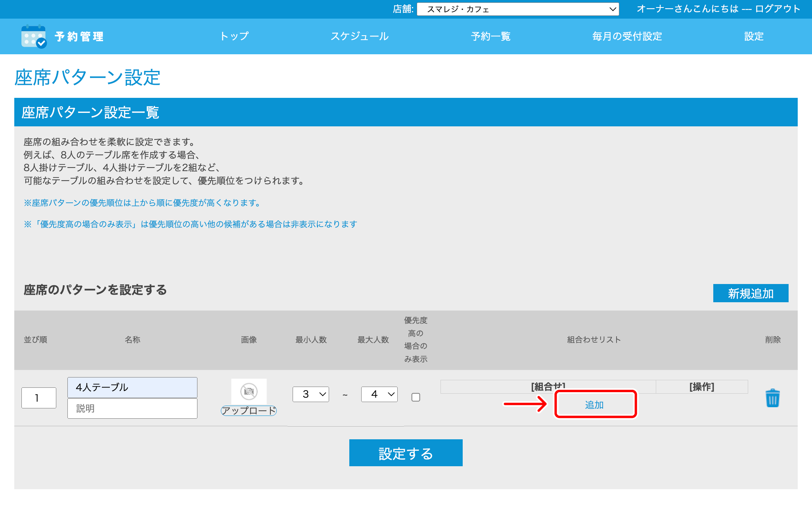Click the 新規追加 button
The height and width of the screenshot is (530, 812).
click(751, 293)
